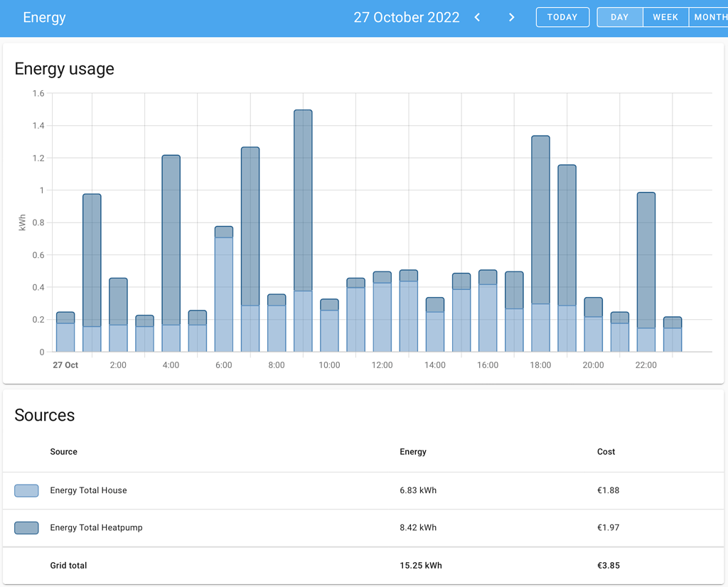Click the Energy heading in the header
Image resolution: width=728 pixels, height=587 pixels.
pos(44,17)
